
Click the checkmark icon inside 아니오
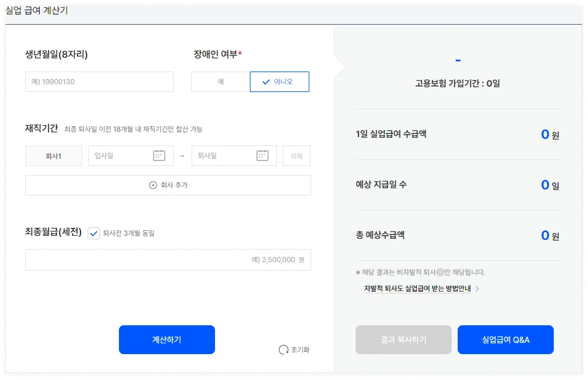click(x=267, y=81)
